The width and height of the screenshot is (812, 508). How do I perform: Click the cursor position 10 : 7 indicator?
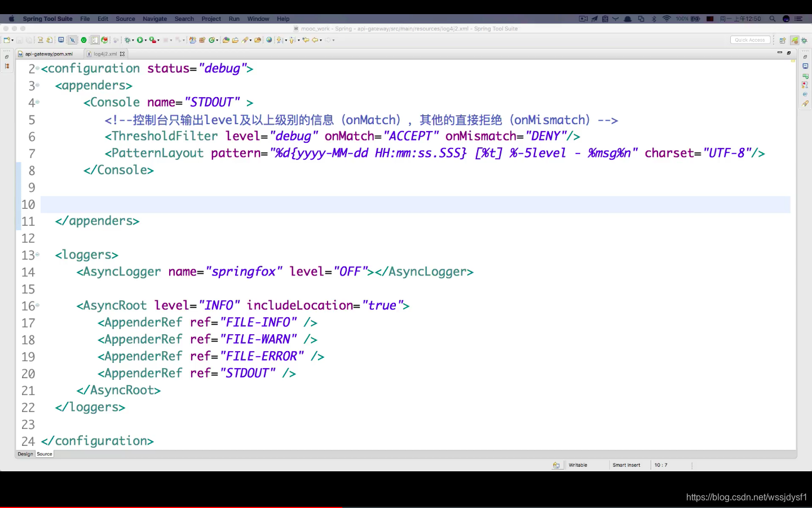pyautogui.click(x=661, y=465)
